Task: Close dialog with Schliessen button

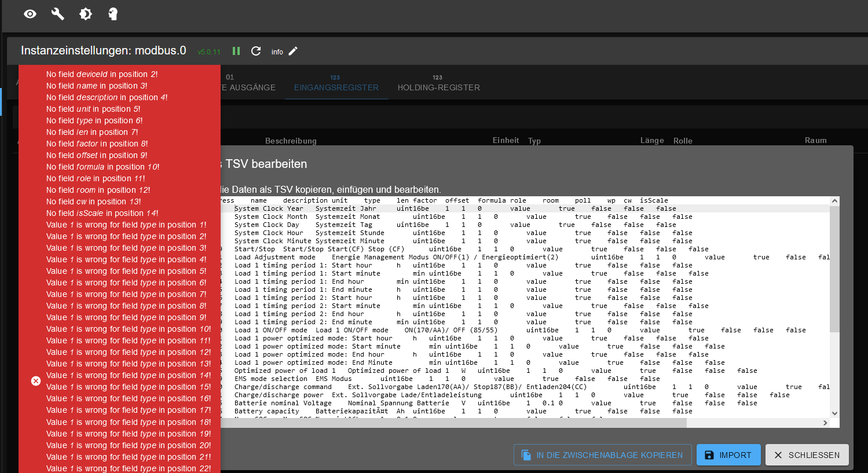Action: [807, 455]
